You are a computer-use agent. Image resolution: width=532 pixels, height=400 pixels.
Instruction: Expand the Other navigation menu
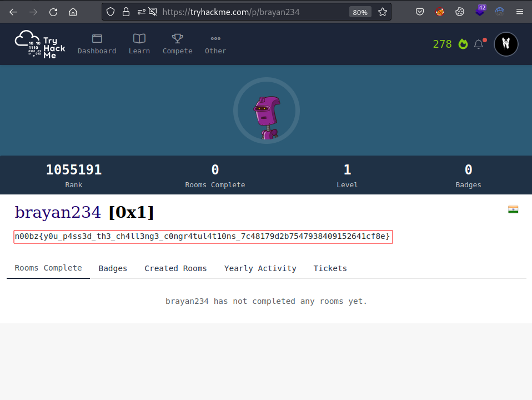tap(215, 44)
